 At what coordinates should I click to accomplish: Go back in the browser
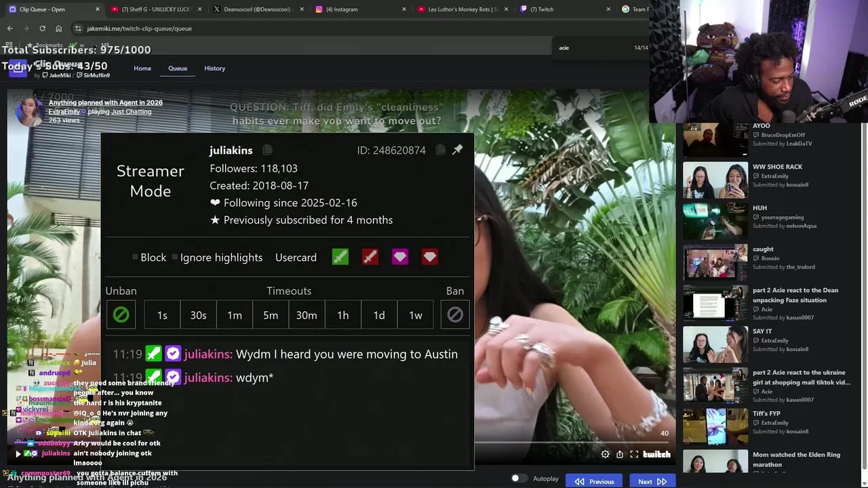click(x=9, y=28)
